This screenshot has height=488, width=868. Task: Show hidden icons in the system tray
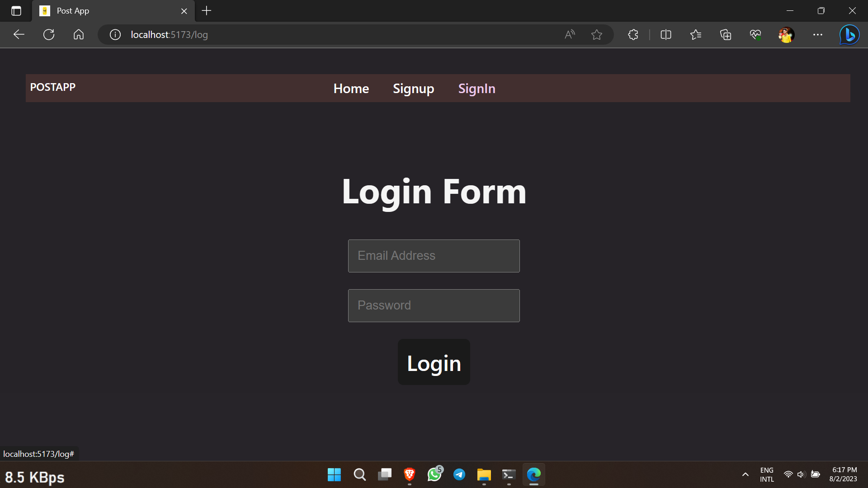pos(745,475)
